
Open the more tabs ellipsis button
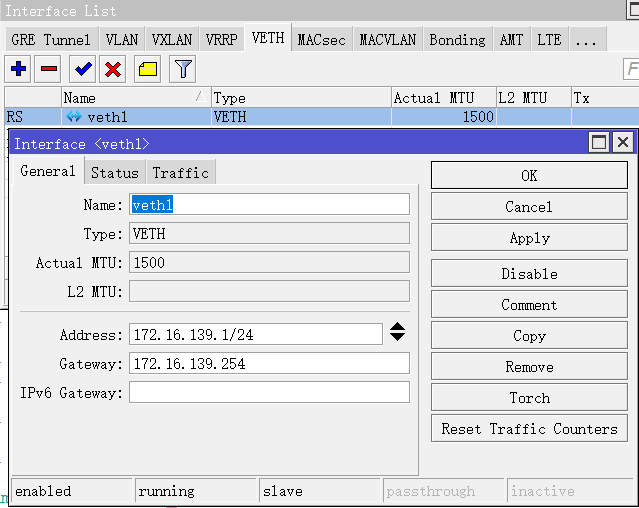click(x=586, y=40)
